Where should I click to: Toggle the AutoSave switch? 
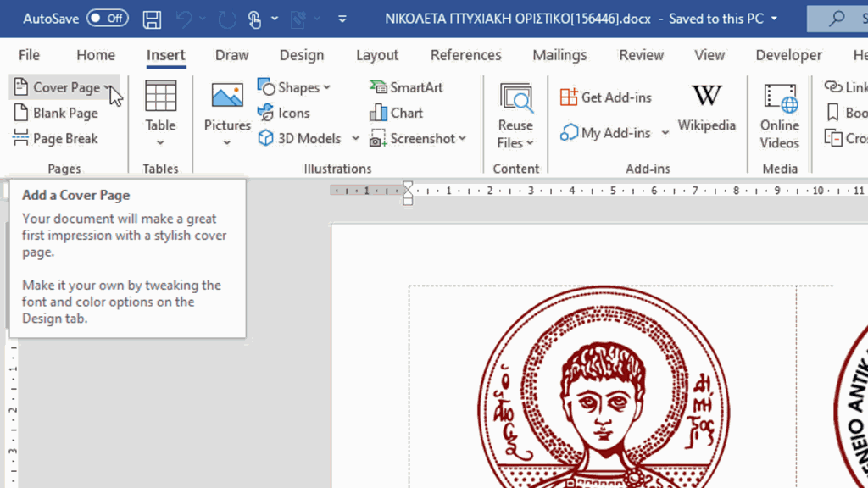point(108,19)
